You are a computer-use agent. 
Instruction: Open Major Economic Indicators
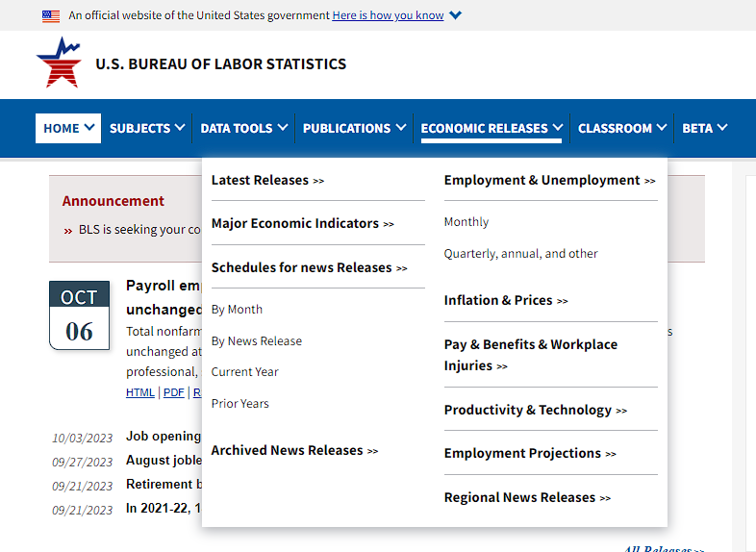(x=303, y=224)
